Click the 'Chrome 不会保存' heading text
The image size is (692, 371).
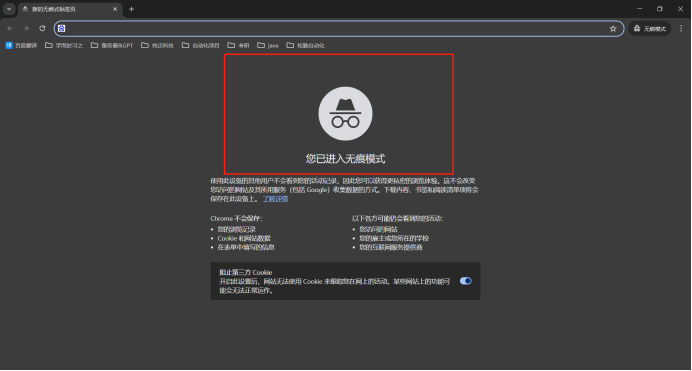(236, 218)
